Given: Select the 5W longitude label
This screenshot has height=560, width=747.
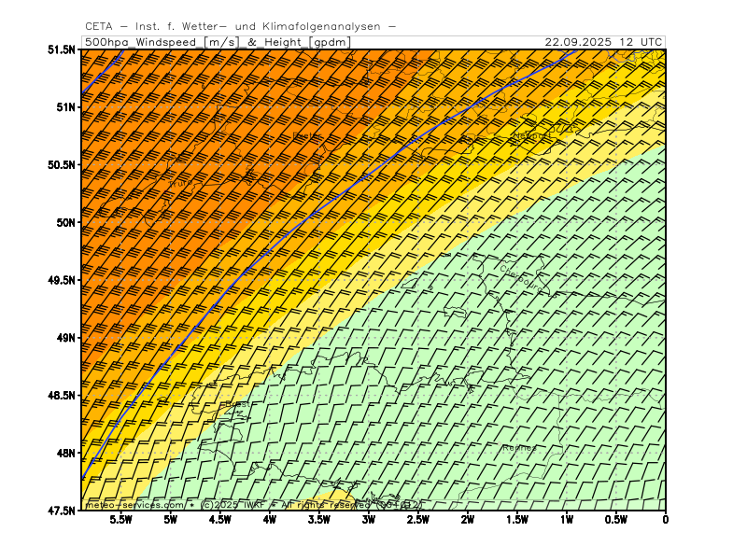Looking at the screenshot, I should tap(171, 520).
